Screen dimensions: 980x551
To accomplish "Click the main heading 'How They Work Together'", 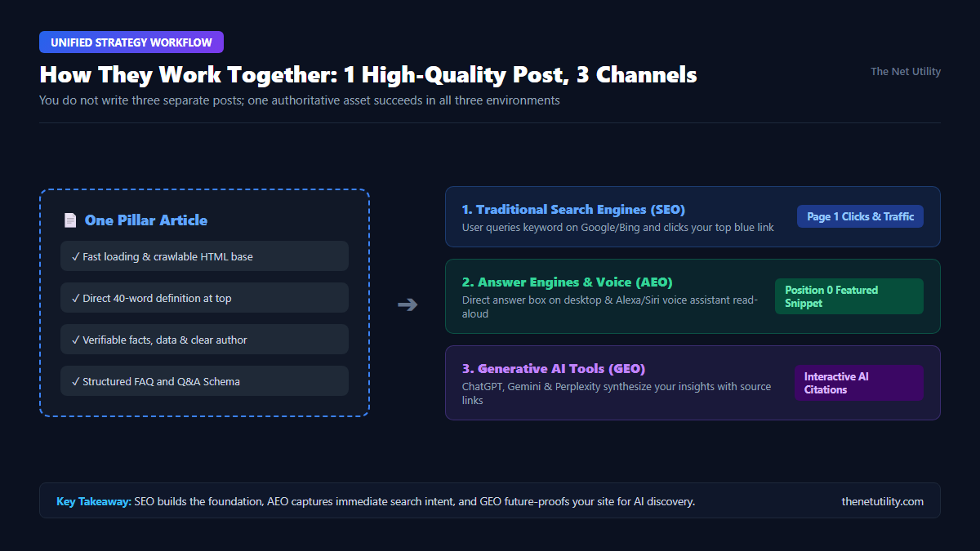I will 368,74.
